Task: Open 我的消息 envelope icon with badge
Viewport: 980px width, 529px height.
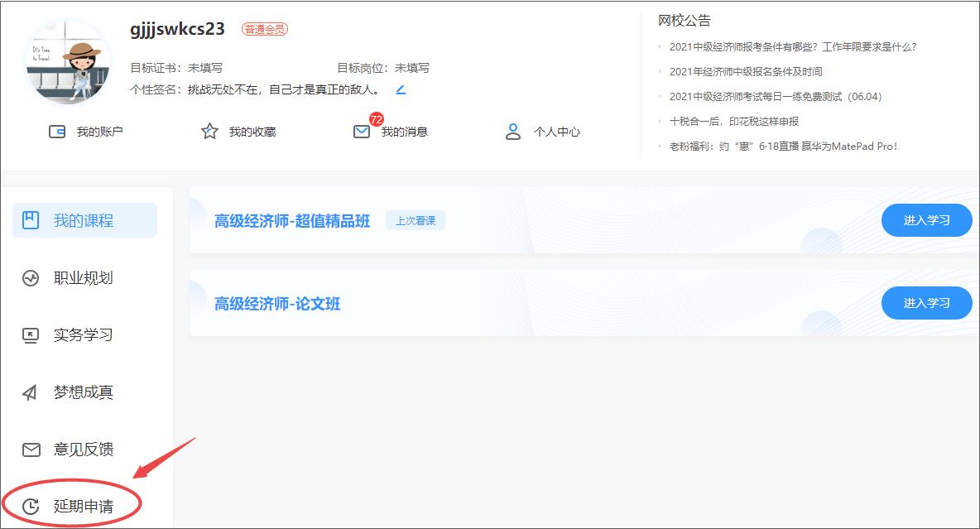Action: pyautogui.click(x=362, y=132)
